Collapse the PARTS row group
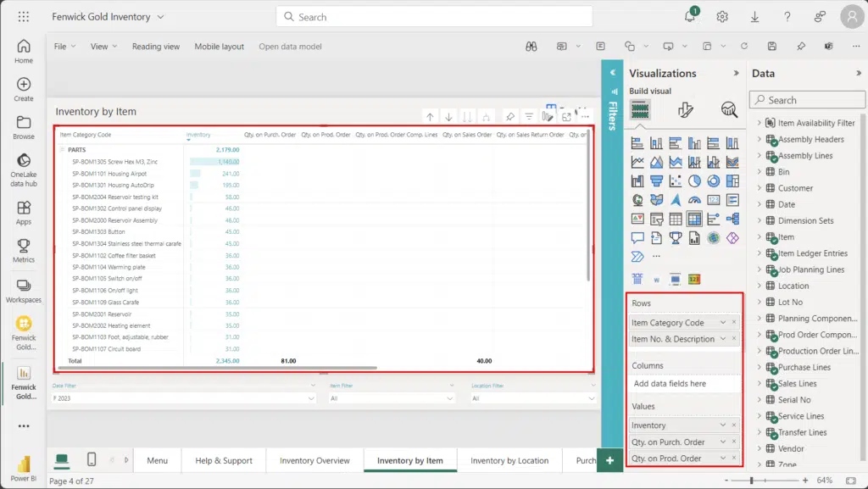 coord(62,149)
